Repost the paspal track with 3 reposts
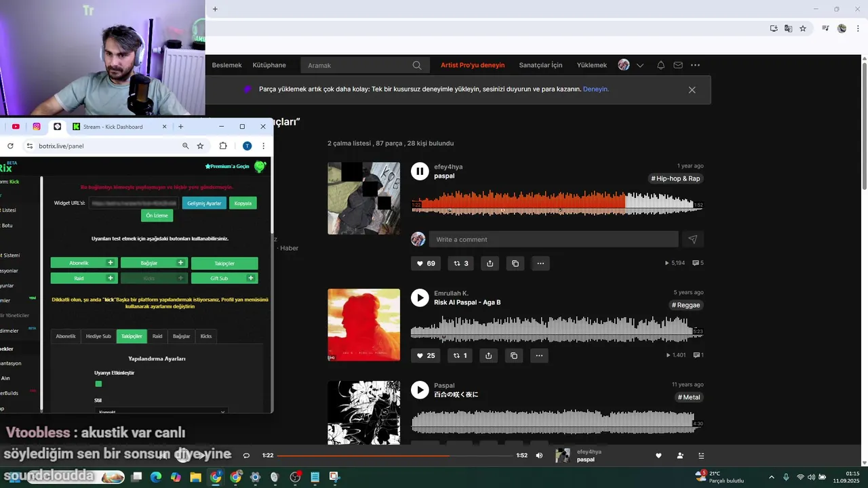Screen dimensions: 868x488 tap(461, 263)
